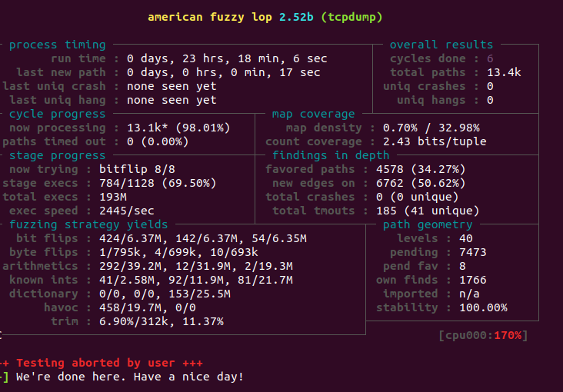Select the 'findings in depth' section header
Image resolution: width=563 pixels, height=392 pixels.
330,155
